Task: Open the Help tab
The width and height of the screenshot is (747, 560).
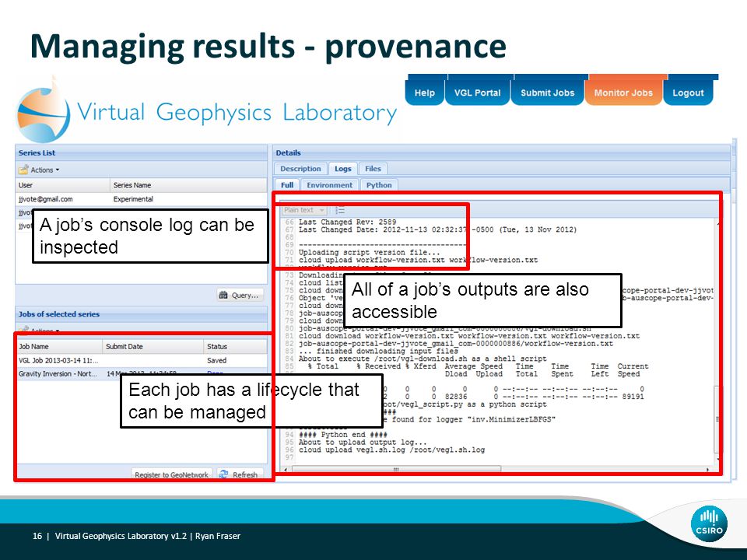Action: [x=425, y=92]
